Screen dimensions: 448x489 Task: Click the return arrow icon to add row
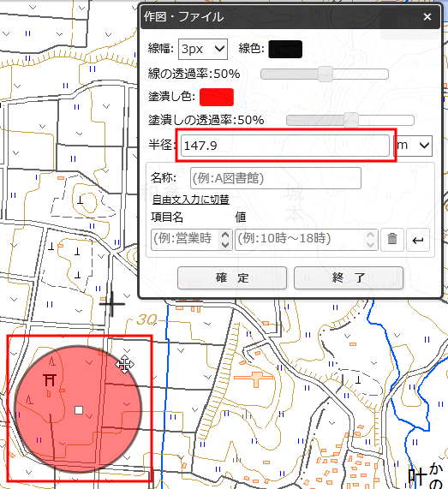pyautogui.click(x=418, y=240)
